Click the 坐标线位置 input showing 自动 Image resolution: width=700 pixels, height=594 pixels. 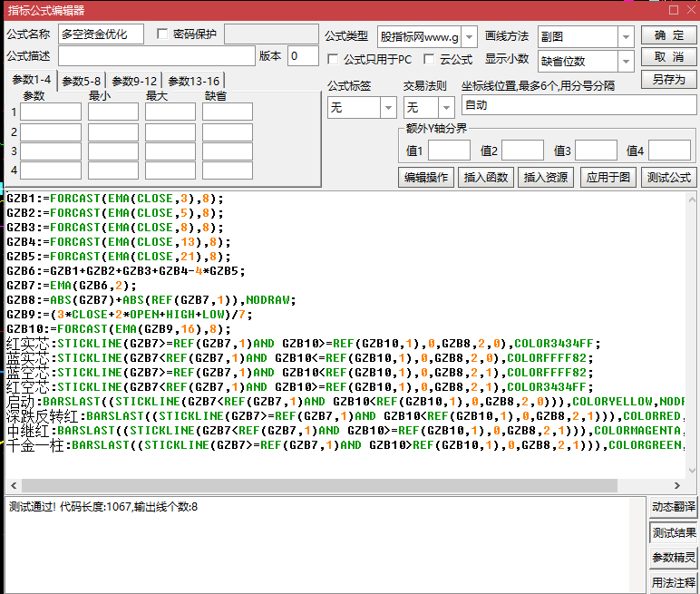coord(579,105)
